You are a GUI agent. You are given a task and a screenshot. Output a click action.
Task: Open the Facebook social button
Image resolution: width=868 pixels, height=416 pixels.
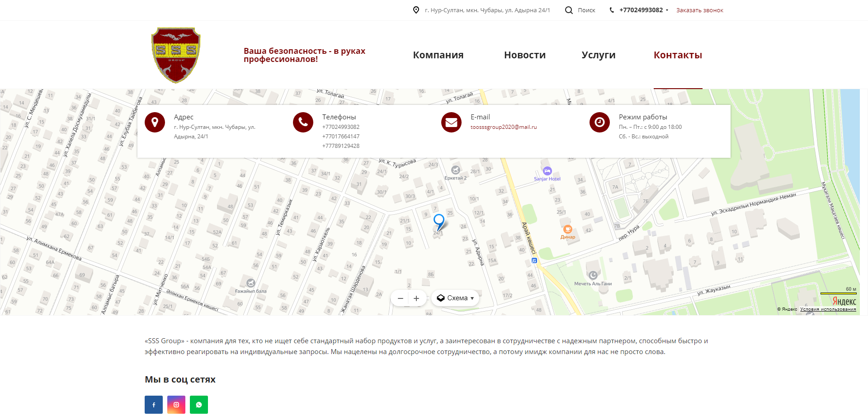(x=154, y=405)
